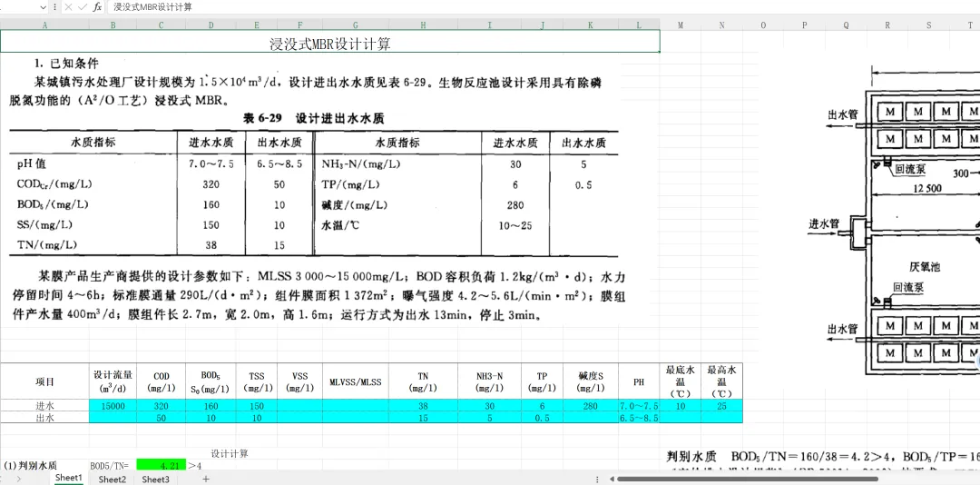This screenshot has width=980, height=485.
Task: Select the effluent TN cell showing 15
Action: tap(423, 418)
